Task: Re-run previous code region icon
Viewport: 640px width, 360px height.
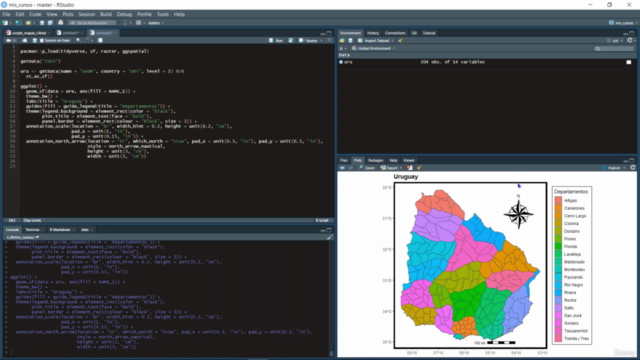Action: 291,40
